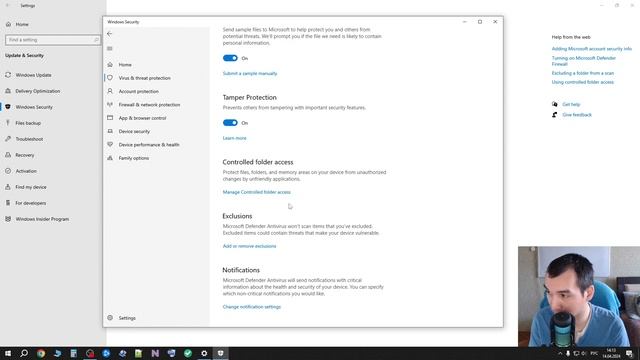Click the Activation checkmark icon in Settings window
The width and height of the screenshot is (640, 360).
coord(8,171)
